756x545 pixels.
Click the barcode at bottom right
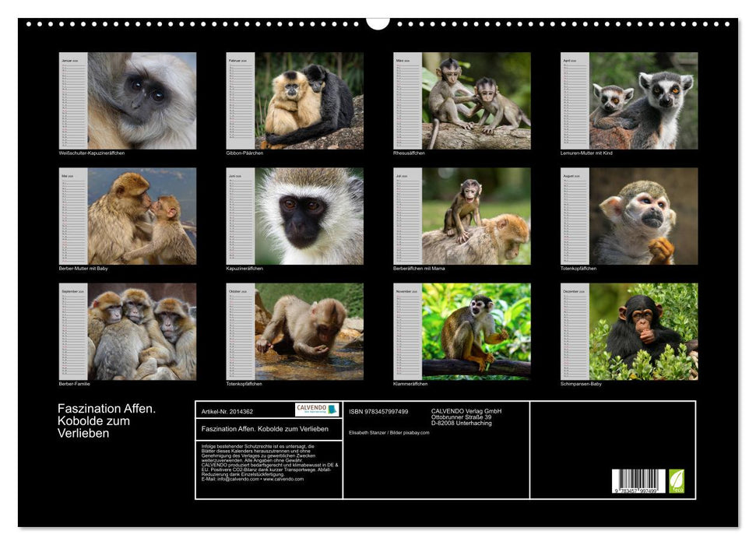point(638,481)
